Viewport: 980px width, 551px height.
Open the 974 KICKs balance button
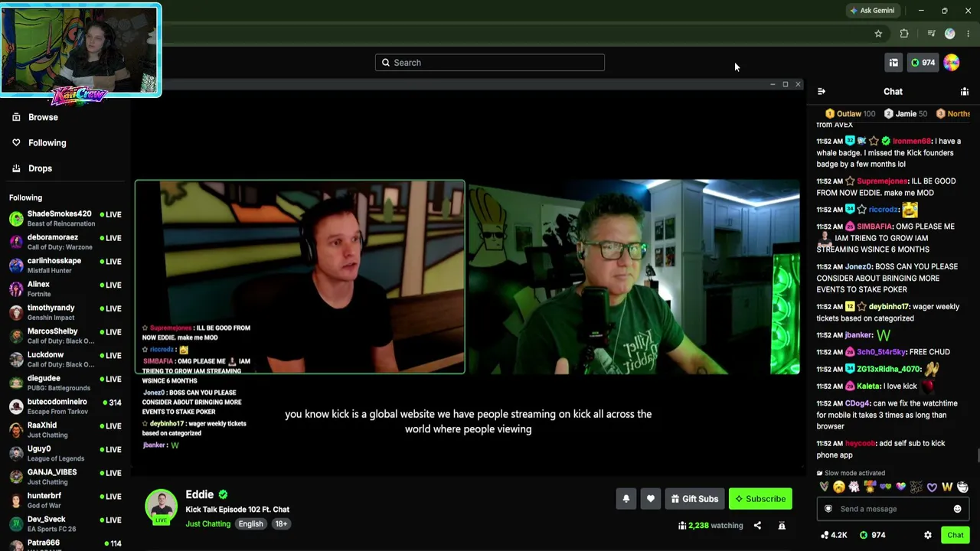click(923, 63)
